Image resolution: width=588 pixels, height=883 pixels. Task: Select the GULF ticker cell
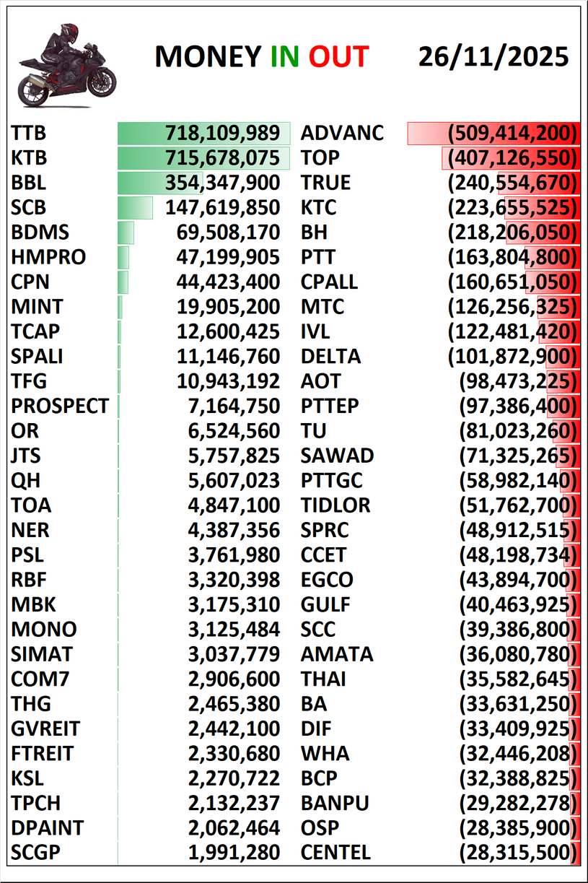click(325, 604)
